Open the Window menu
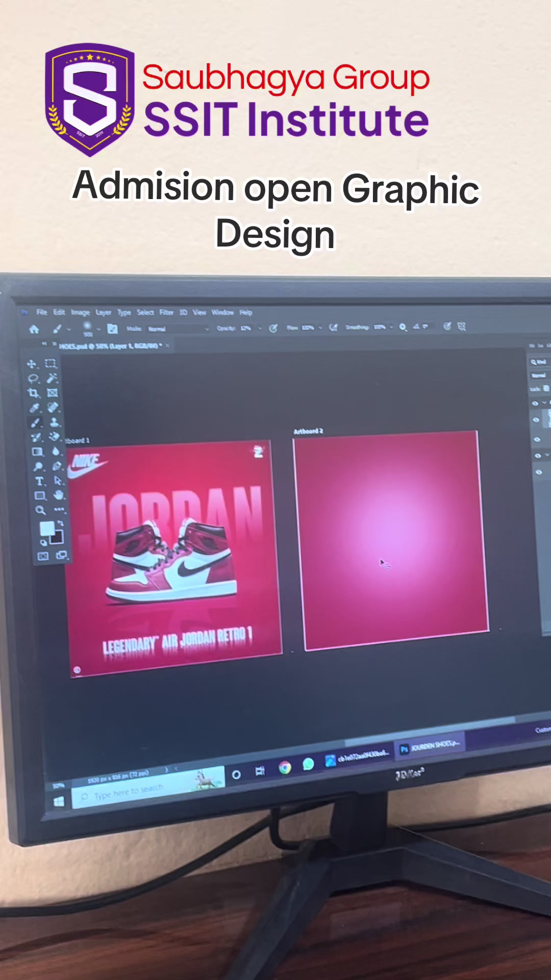551x980 pixels. 222,312
